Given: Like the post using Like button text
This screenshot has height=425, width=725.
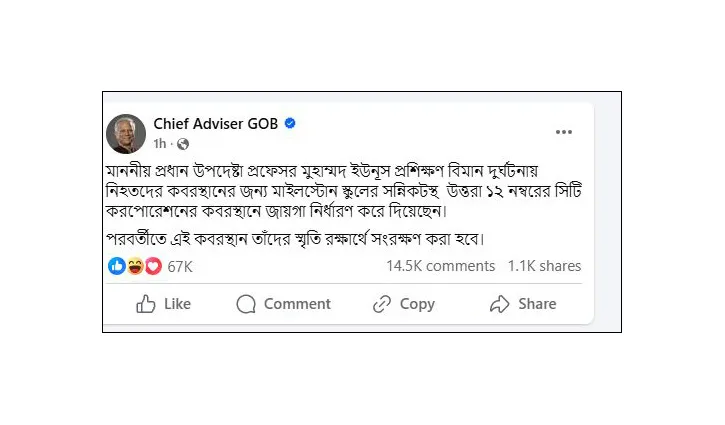Looking at the screenshot, I should coord(178,304).
